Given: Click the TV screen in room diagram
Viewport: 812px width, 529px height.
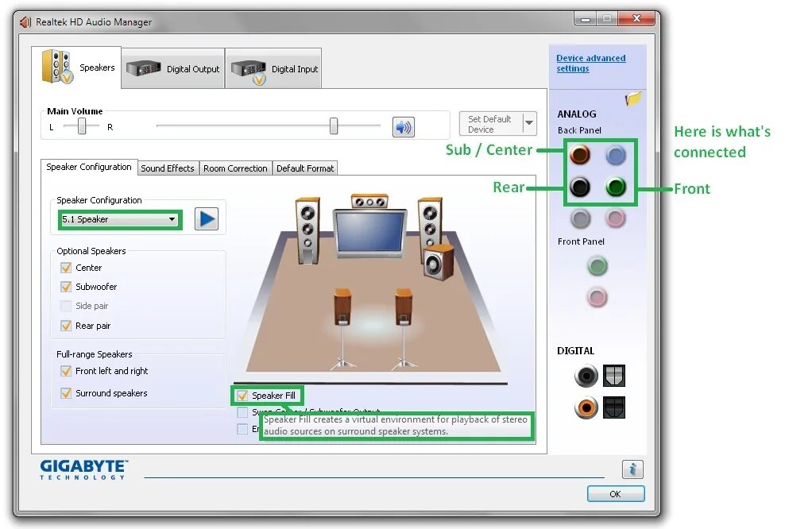Looking at the screenshot, I should 369,233.
